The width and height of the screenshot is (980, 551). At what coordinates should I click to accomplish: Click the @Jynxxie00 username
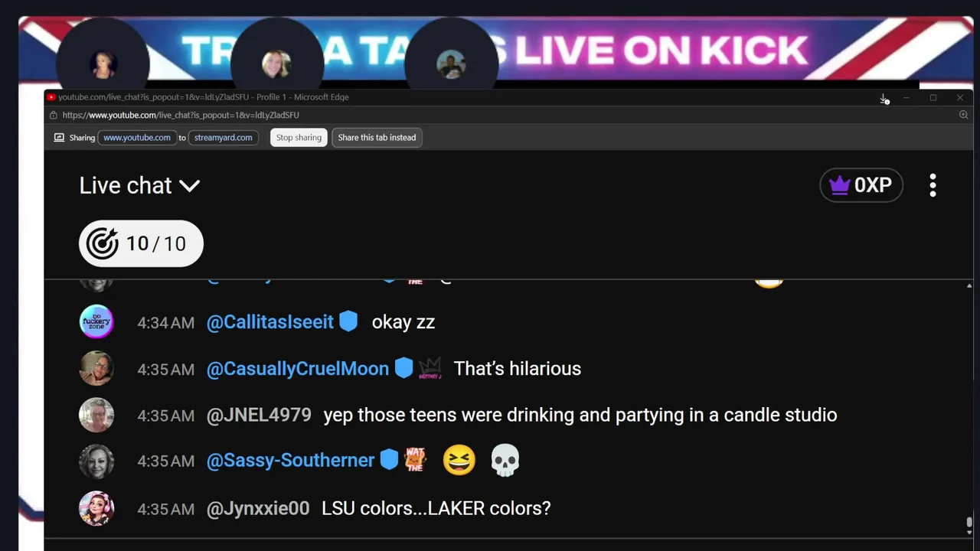pos(258,508)
